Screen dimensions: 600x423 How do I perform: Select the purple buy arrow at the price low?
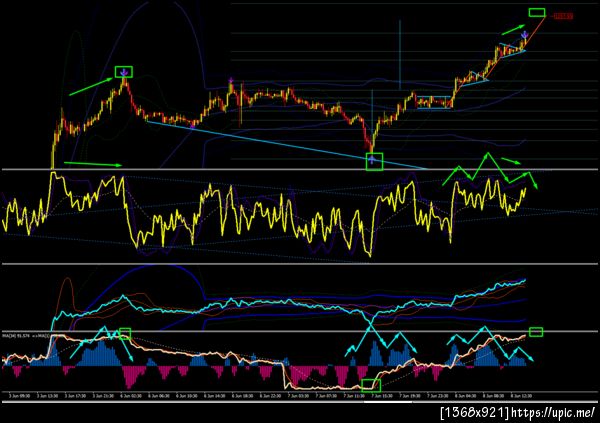coord(372,160)
